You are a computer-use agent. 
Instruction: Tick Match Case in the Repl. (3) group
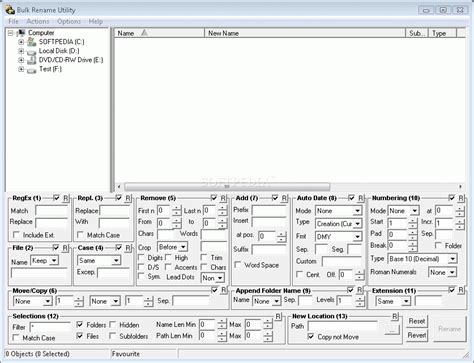point(80,235)
